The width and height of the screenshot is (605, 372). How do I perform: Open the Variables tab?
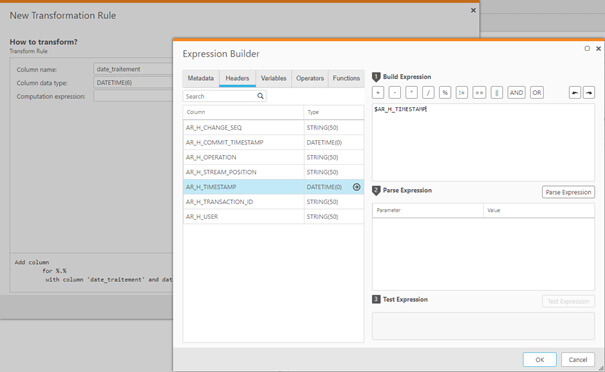point(274,78)
